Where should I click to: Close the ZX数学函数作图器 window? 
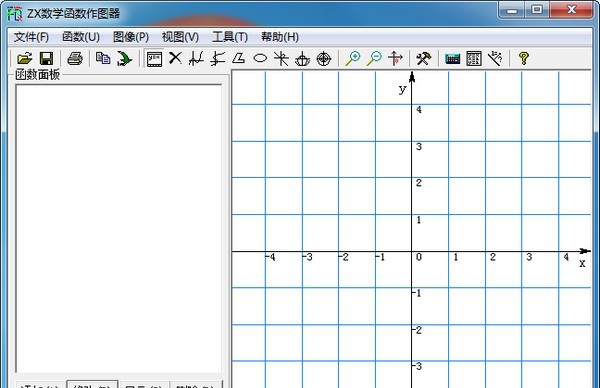coord(571,10)
